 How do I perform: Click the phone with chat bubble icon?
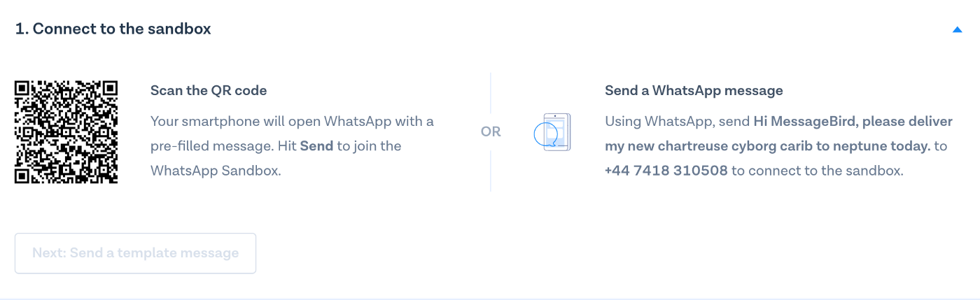coord(552,131)
